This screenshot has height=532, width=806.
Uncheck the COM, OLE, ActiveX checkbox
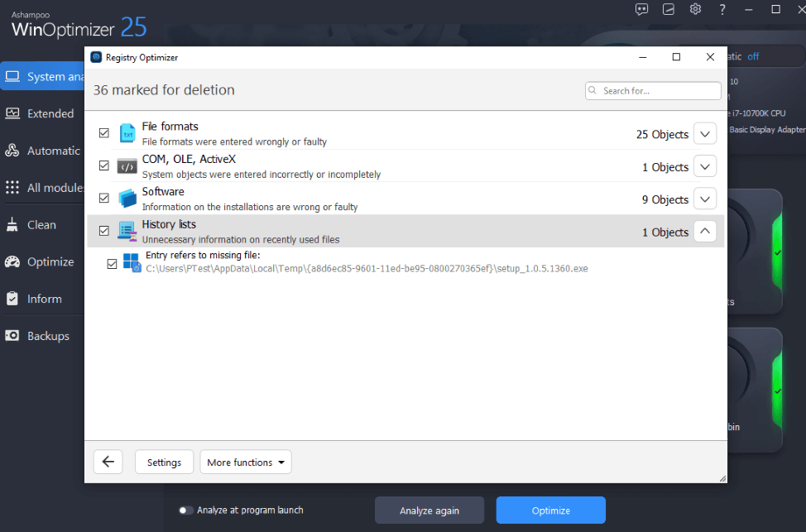[103, 165]
